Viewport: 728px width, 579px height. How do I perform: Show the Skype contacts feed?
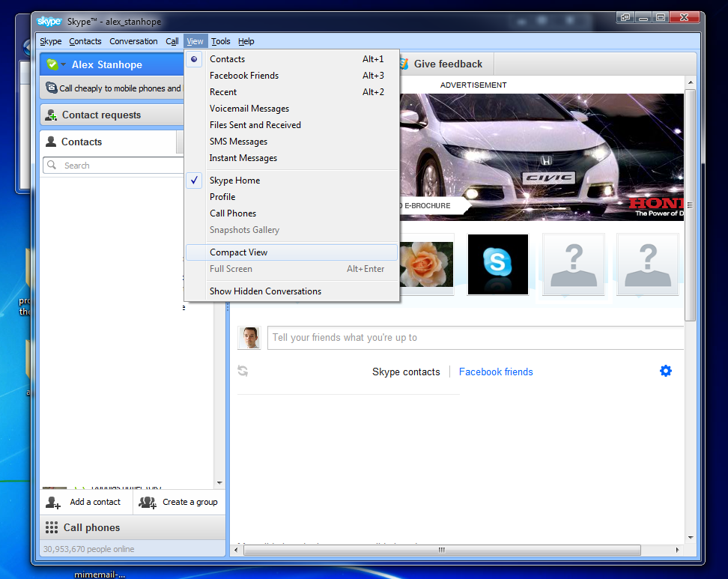pos(406,372)
